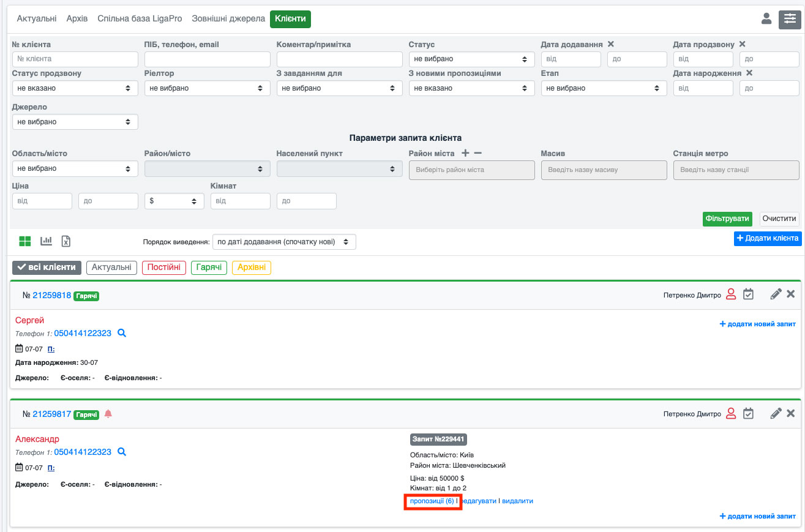The width and height of the screenshot is (805, 532).
Task: Toggle the filter settings sliders icon
Action: (789, 20)
